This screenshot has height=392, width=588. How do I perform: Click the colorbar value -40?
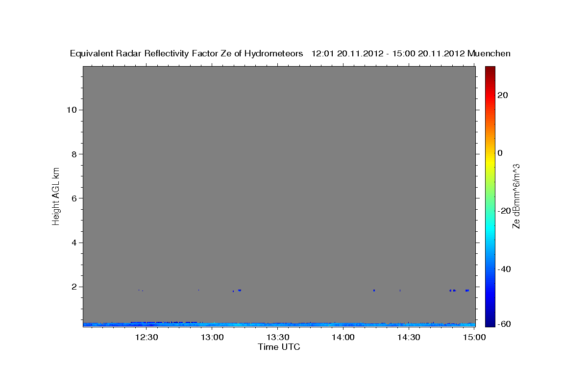(504, 269)
